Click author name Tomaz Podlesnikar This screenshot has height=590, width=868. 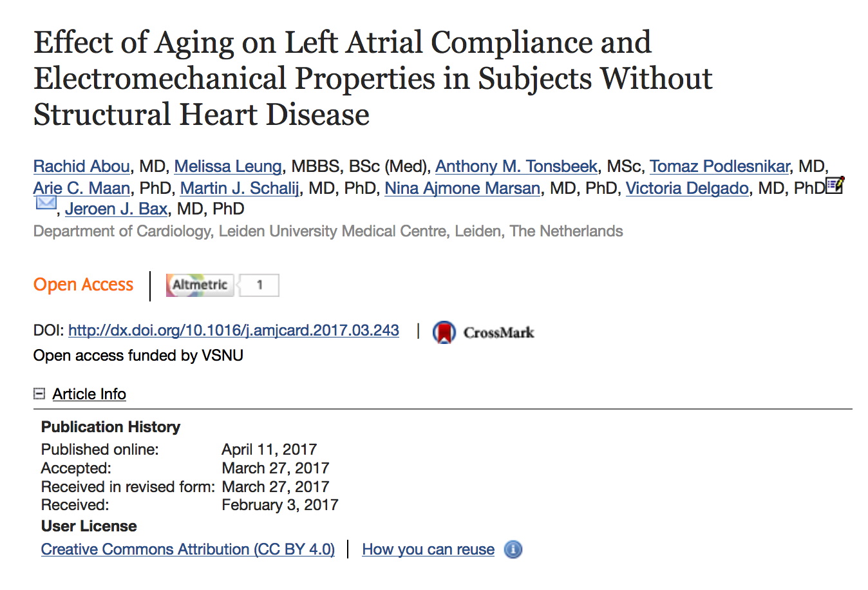(719, 166)
